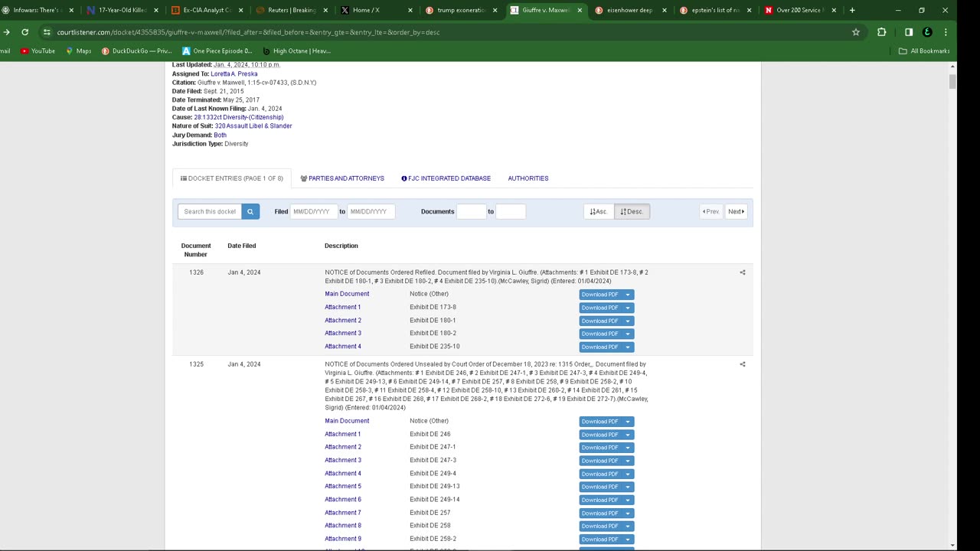Expand Download PDF options for Exhibit DE 246

628,435
